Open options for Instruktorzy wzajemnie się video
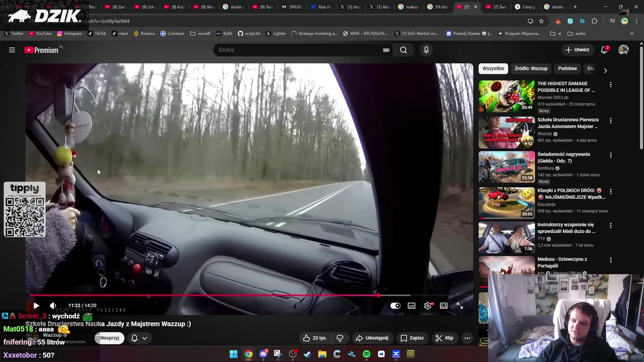644x362 pixels. (x=611, y=226)
